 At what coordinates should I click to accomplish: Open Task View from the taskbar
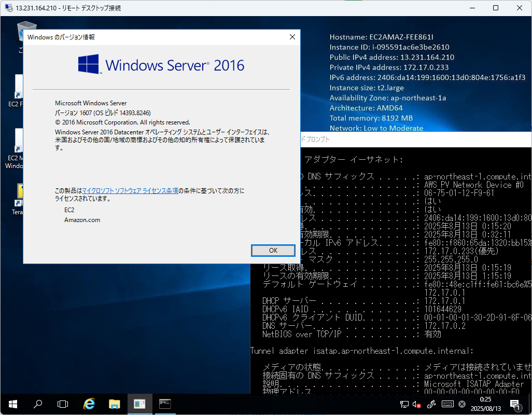coord(63,404)
